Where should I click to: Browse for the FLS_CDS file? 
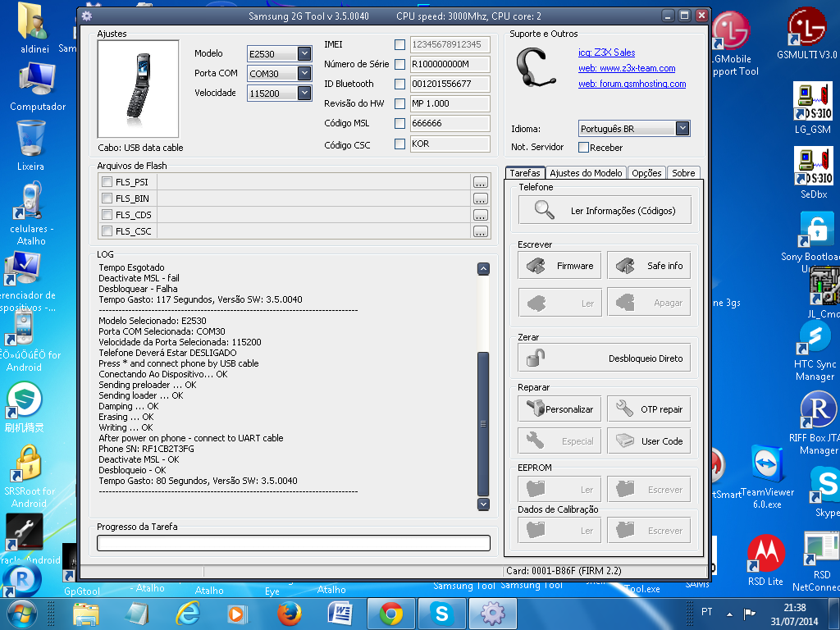click(x=481, y=215)
